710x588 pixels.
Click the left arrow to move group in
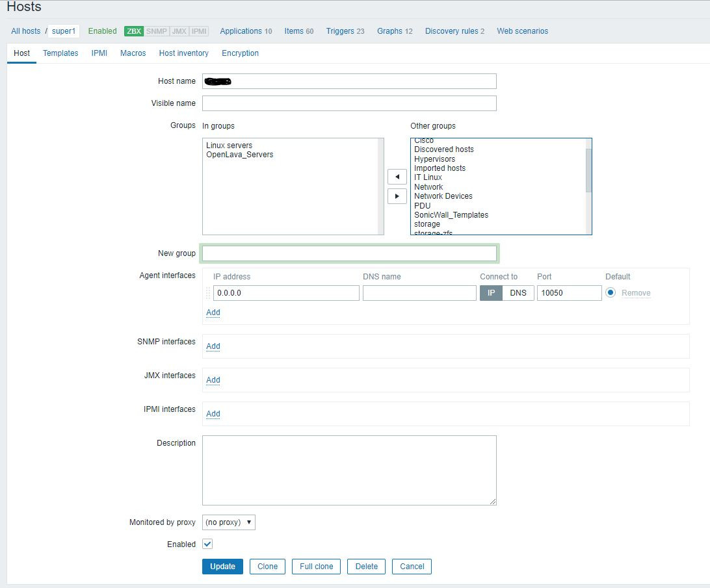tap(397, 177)
